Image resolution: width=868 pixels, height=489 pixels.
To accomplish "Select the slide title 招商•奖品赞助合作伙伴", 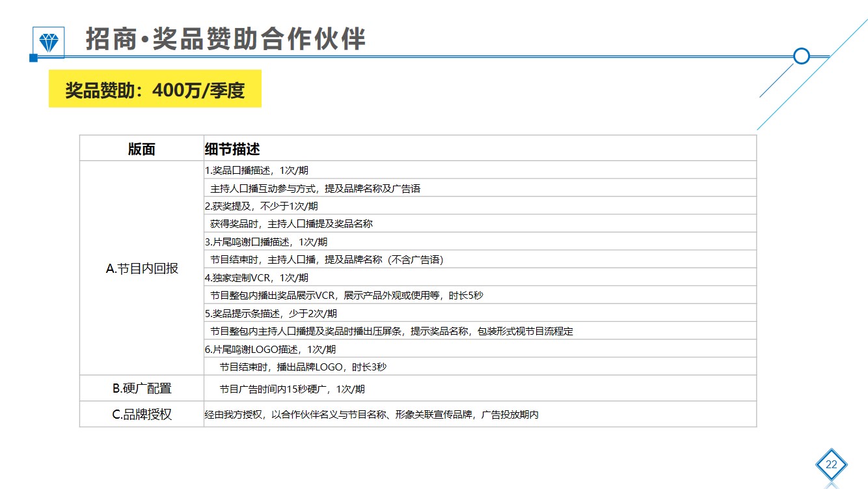I will [225, 39].
